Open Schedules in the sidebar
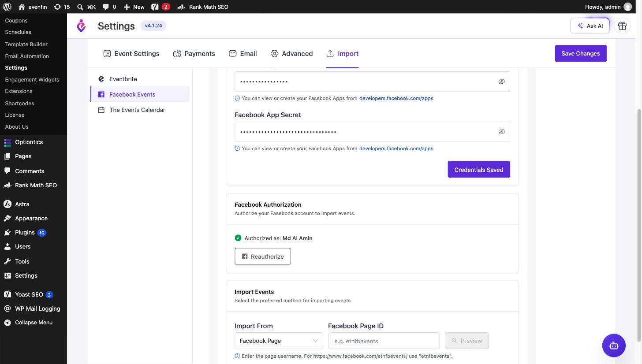The image size is (642, 364). 18,32
